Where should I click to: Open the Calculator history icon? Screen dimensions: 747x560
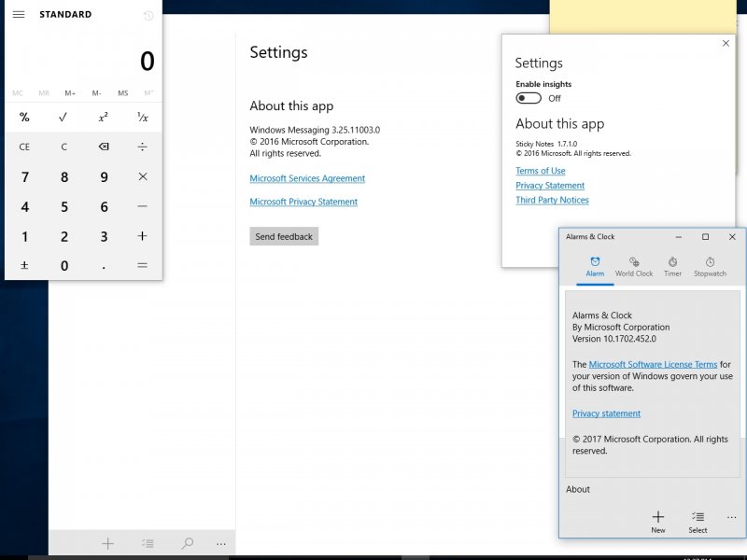click(148, 15)
